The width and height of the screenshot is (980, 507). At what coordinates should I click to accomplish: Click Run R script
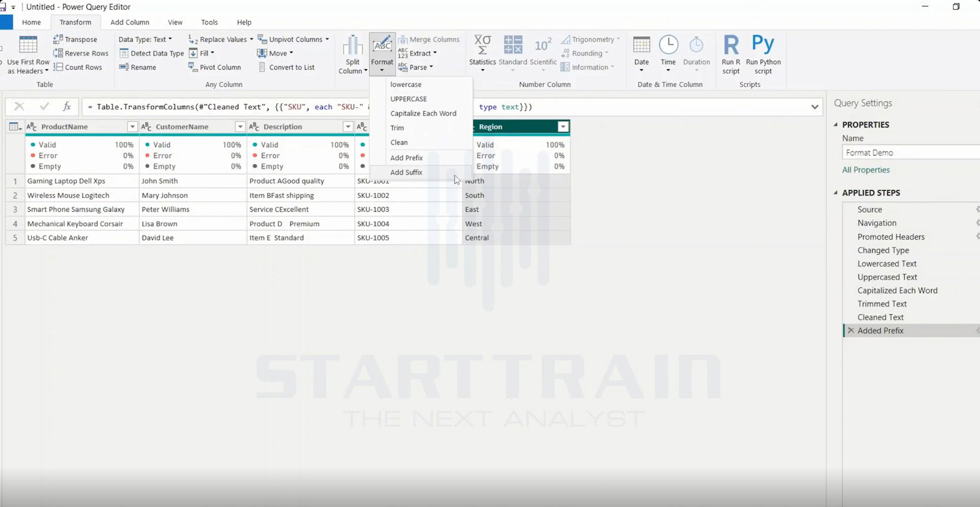coord(731,55)
